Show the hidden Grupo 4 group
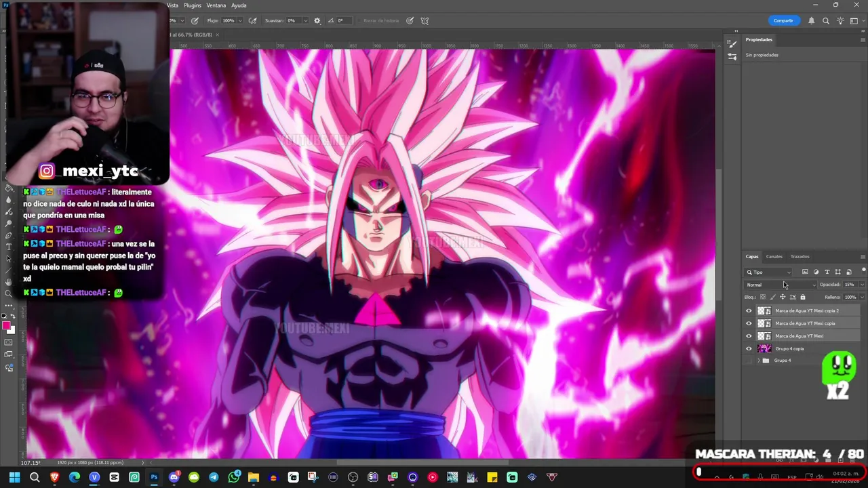The height and width of the screenshot is (488, 868). [x=749, y=361]
